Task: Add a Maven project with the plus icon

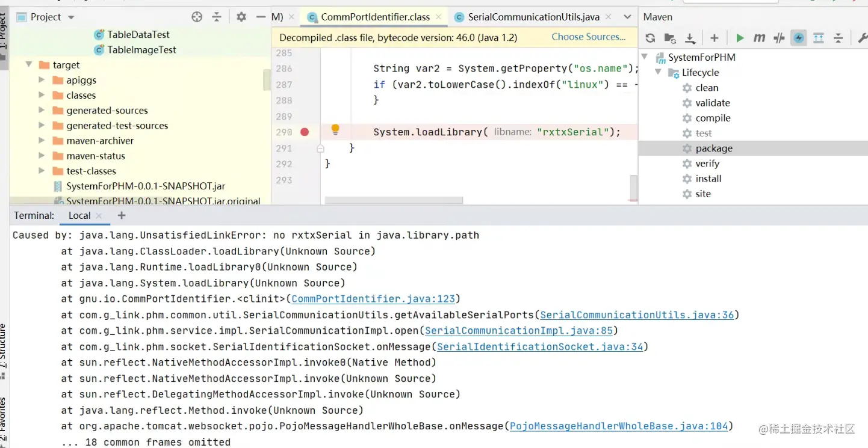Action: coord(715,38)
